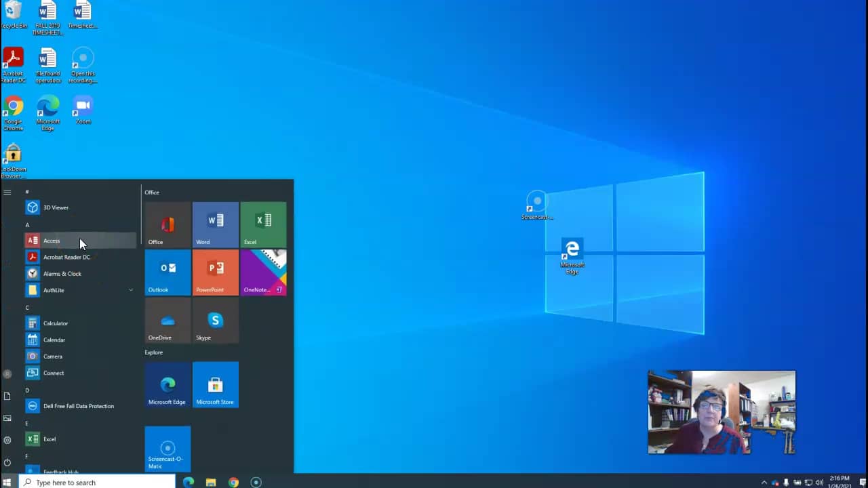Image resolution: width=868 pixels, height=488 pixels.
Task: Click the webcam preview thumbnail
Action: pyautogui.click(x=722, y=412)
